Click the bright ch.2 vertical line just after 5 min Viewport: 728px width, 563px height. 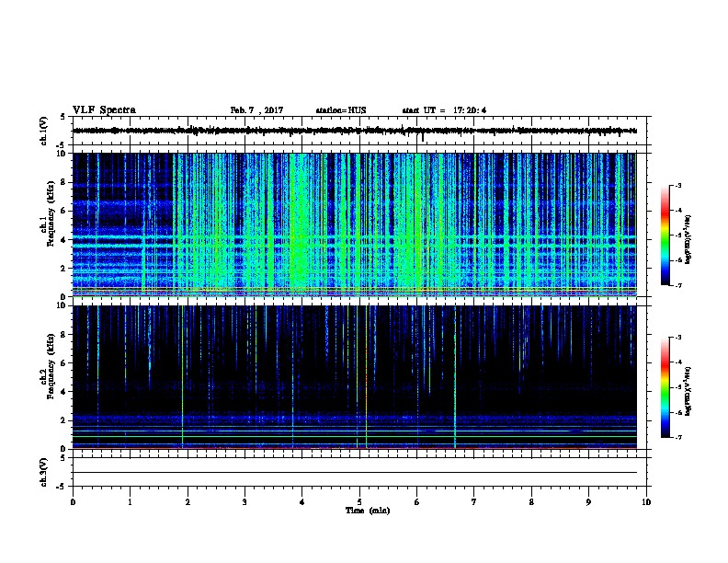point(367,377)
